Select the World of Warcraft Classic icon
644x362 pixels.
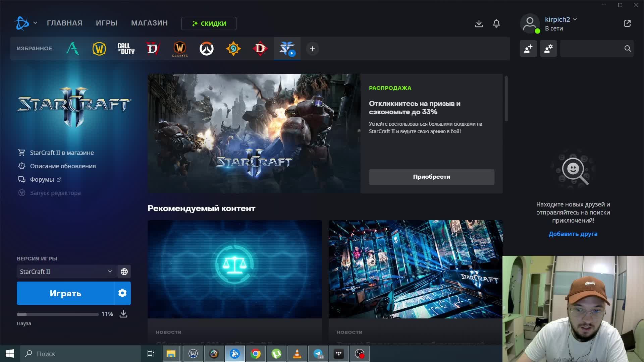tap(180, 49)
